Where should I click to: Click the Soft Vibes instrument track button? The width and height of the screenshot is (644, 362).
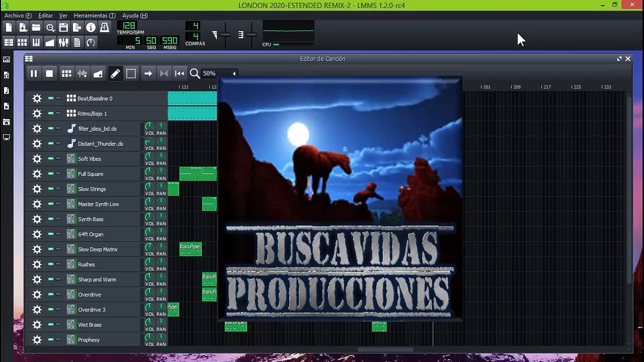tap(103, 159)
